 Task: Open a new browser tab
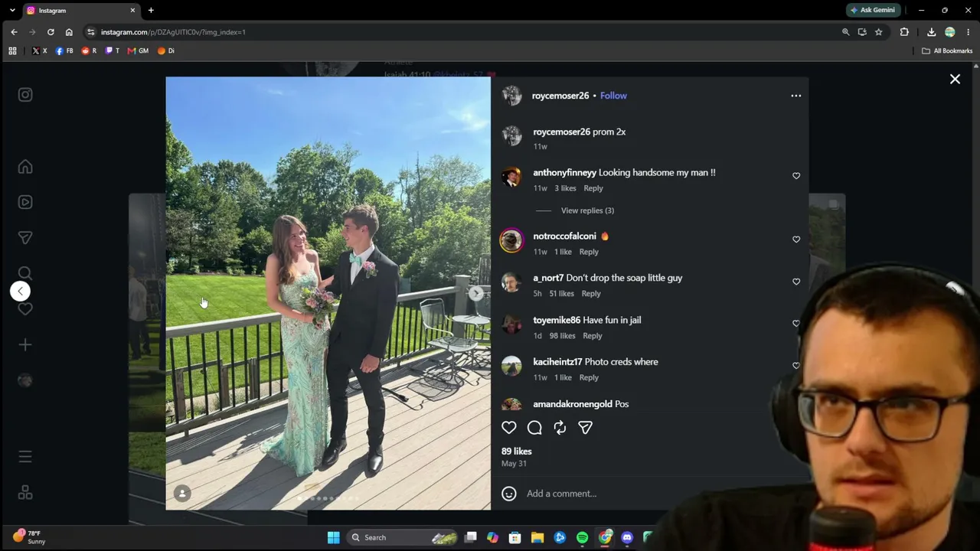pyautogui.click(x=151, y=11)
